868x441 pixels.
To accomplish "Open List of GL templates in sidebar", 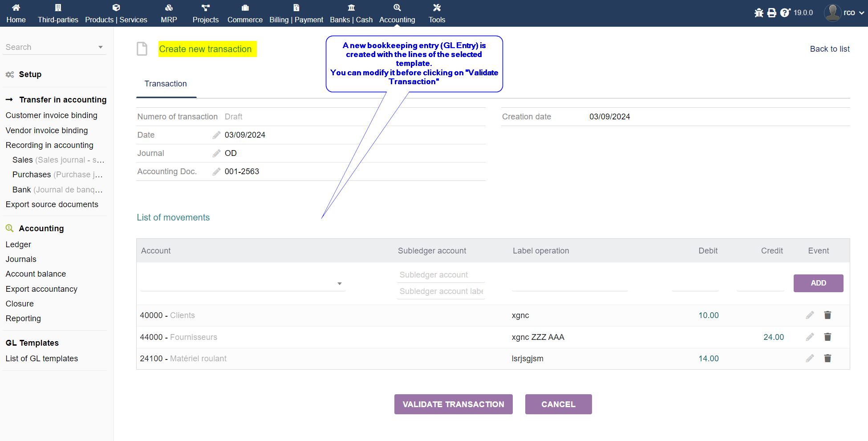I will tap(42, 359).
